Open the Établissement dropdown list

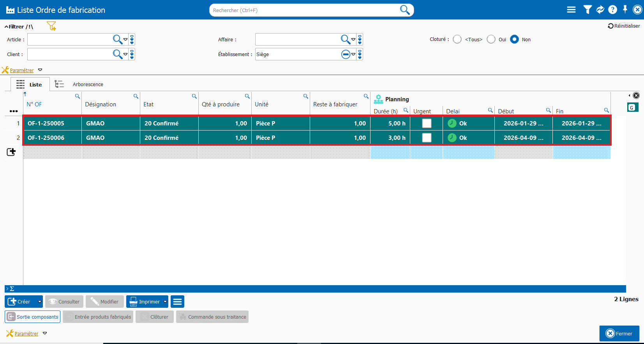coord(353,55)
